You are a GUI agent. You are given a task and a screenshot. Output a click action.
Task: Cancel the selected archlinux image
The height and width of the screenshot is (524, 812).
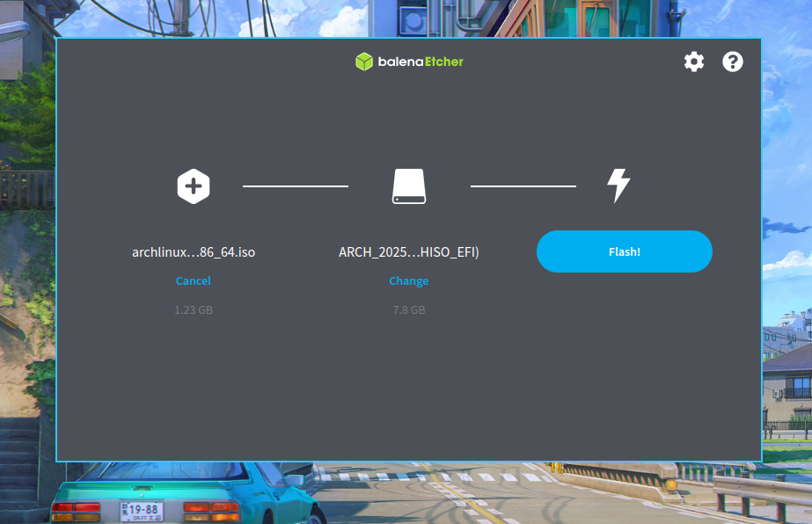coord(194,281)
